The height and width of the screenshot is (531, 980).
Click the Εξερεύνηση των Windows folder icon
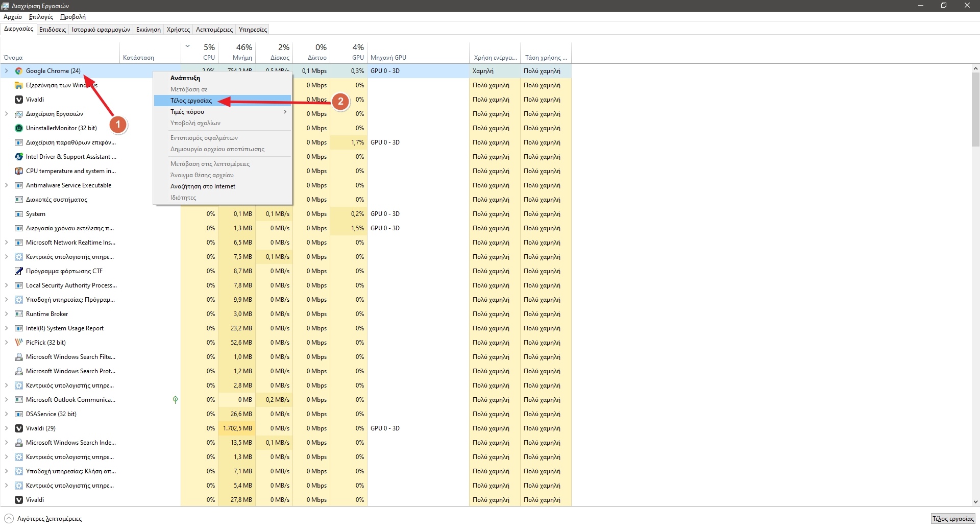[19, 85]
